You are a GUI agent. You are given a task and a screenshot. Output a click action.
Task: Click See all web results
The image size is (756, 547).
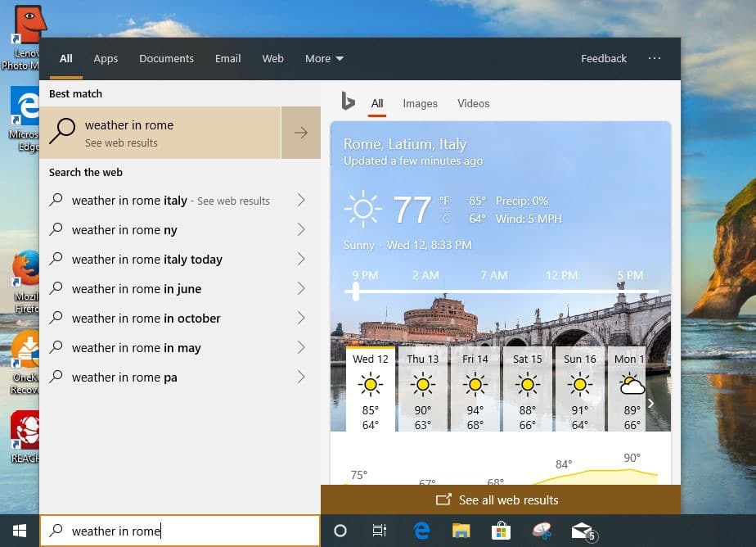coord(501,500)
